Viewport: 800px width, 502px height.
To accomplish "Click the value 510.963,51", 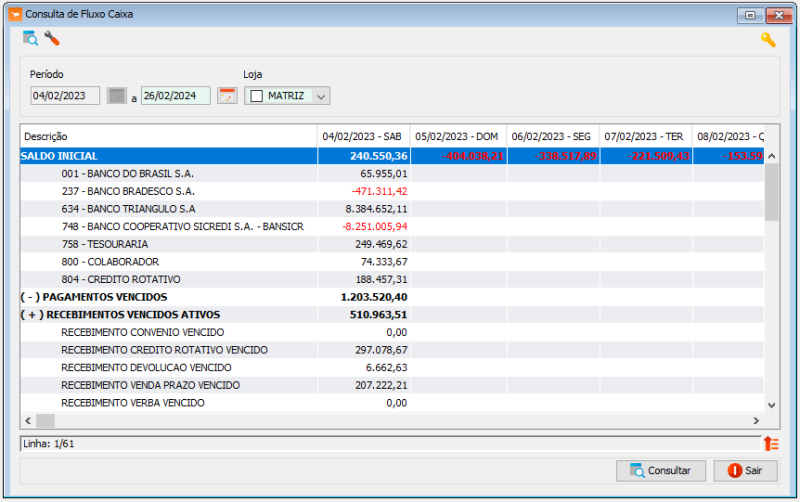I will [x=379, y=314].
